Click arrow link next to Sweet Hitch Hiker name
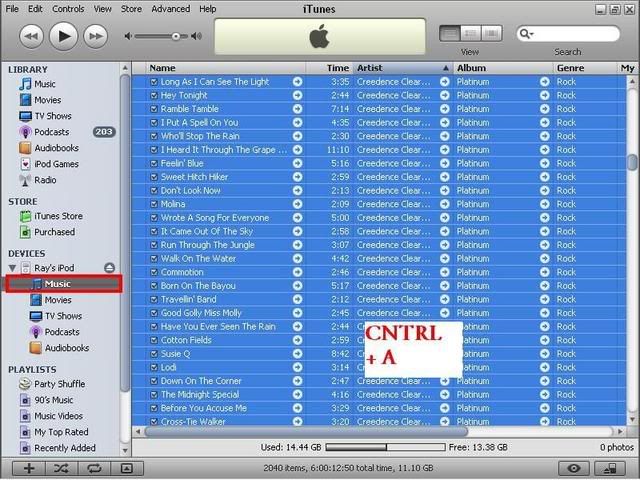Screen dimensions: 640x480 pos(298,177)
